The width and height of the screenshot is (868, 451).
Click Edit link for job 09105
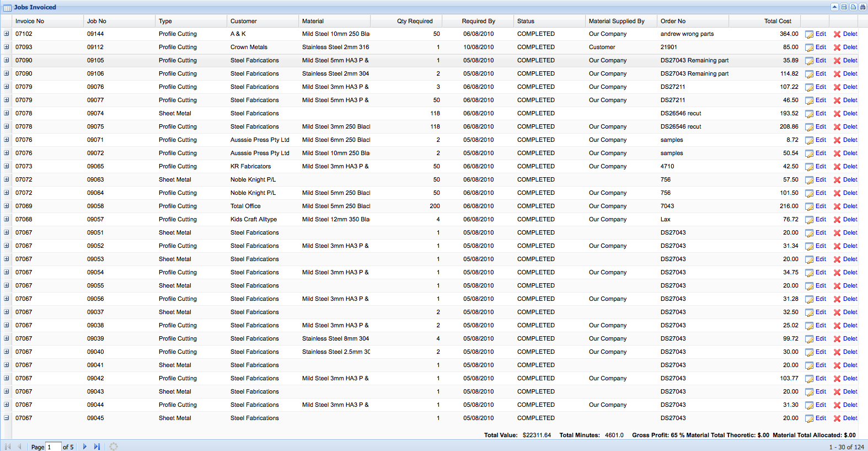coord(821,60)
